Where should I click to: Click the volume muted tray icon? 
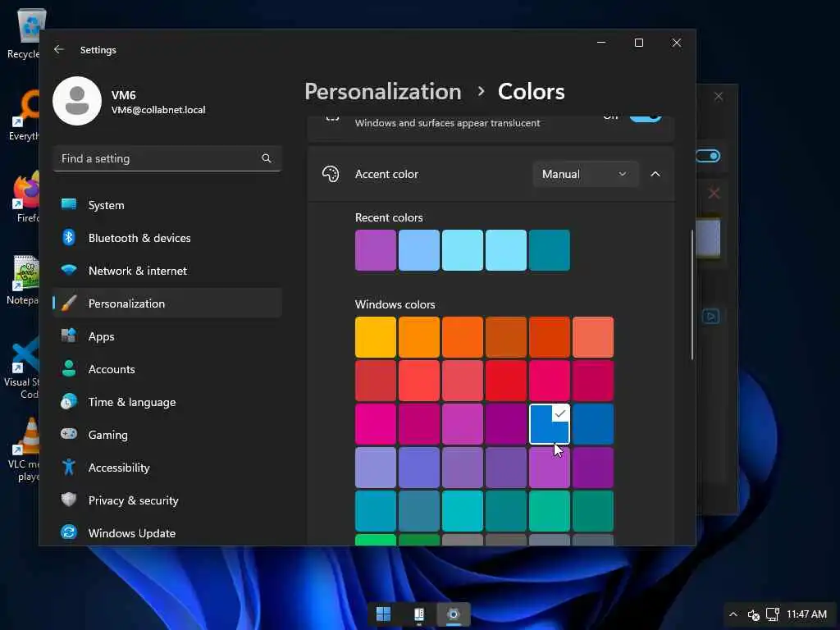click(x=753, y=615)
